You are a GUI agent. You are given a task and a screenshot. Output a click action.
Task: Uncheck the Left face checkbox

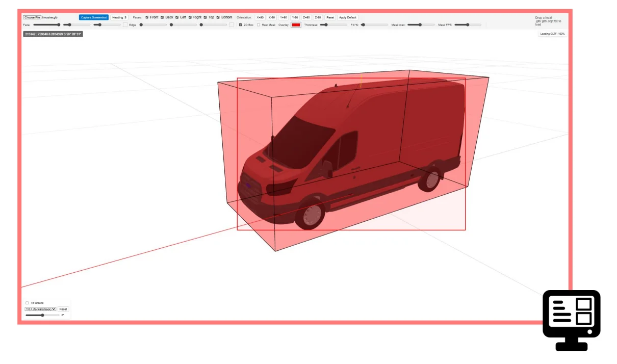(x=177, y=17)
